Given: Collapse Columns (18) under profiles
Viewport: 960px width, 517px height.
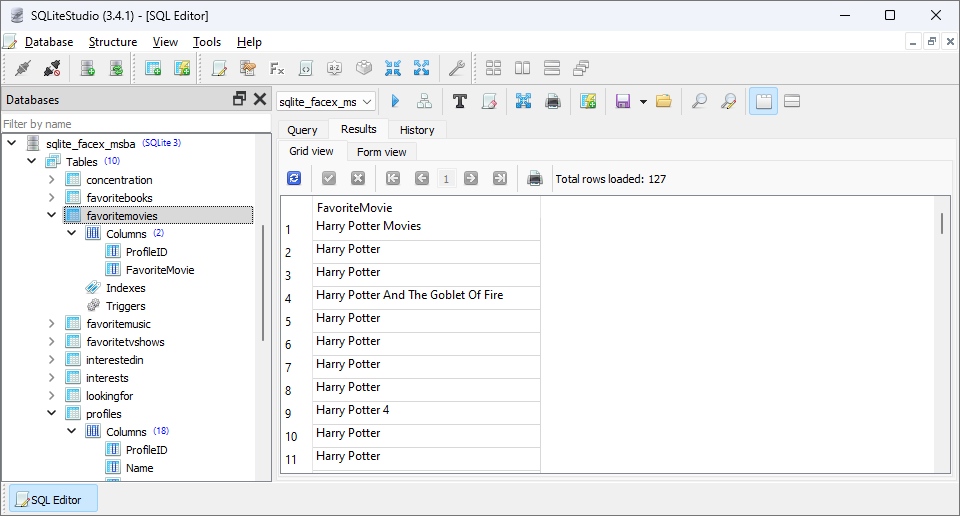Looking at the screenshot, I should click(72, 431).
